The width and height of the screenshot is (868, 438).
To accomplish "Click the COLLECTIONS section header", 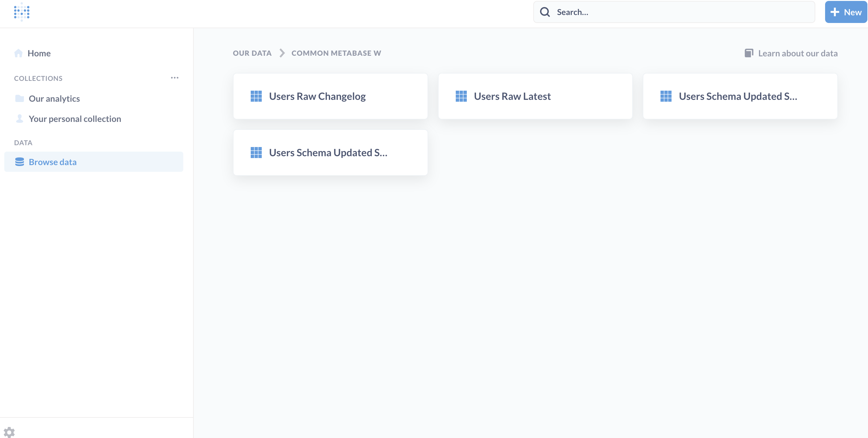I will tap(38, 78).
